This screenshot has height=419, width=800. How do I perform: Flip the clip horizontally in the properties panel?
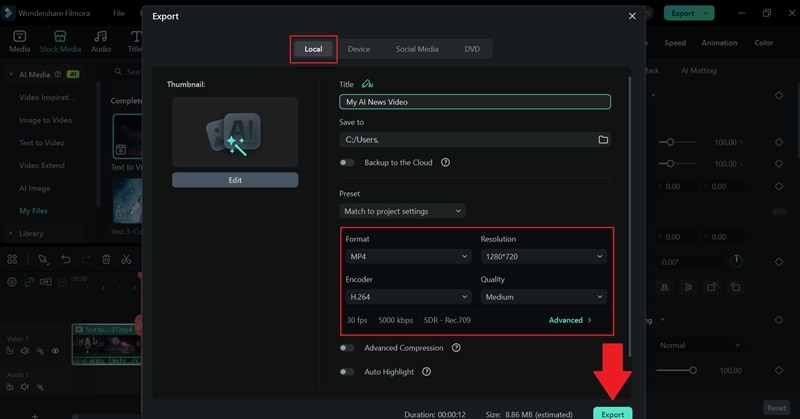click(x=664, y=287)
